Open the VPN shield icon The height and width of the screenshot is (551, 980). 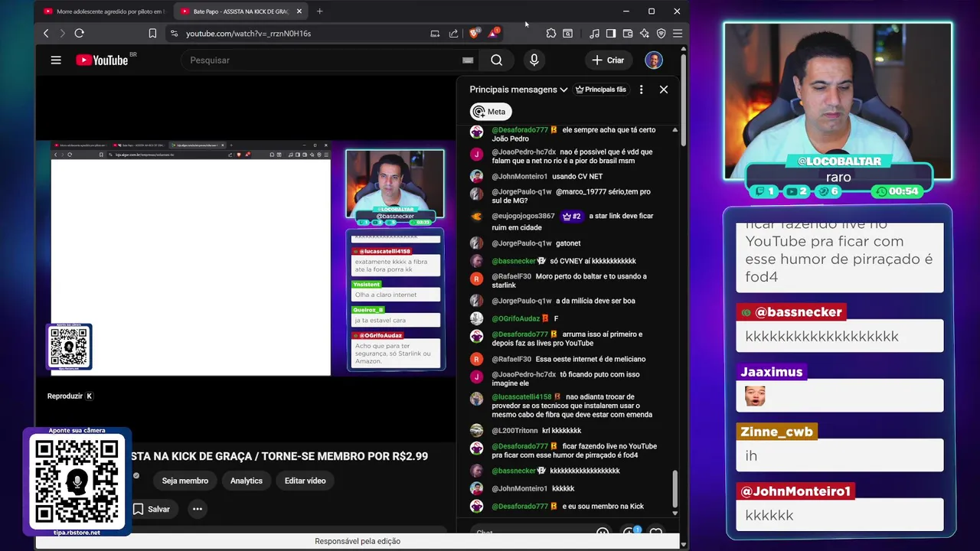pos(661,33)
